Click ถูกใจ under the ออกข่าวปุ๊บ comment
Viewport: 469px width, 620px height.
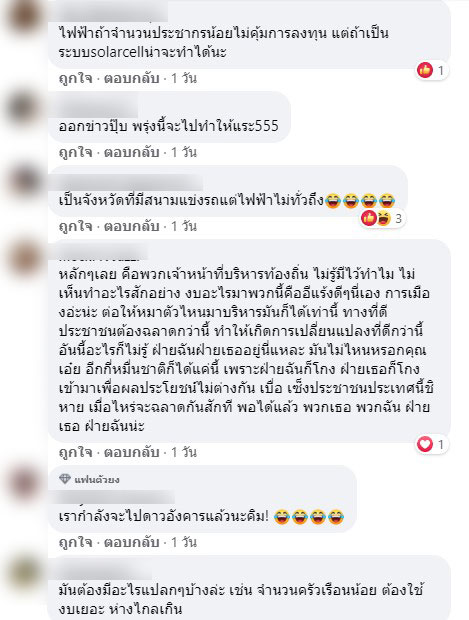[75, 152]
